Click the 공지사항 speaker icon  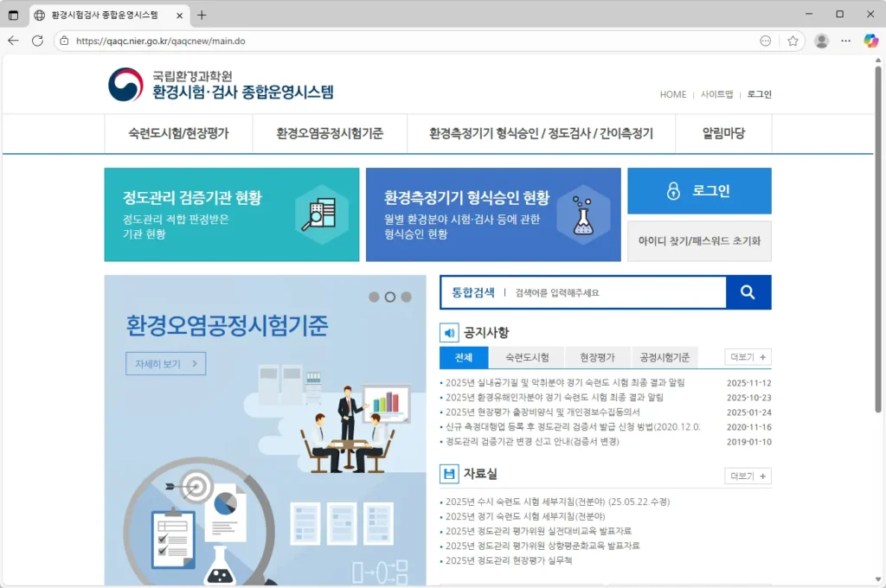point(449,333)
